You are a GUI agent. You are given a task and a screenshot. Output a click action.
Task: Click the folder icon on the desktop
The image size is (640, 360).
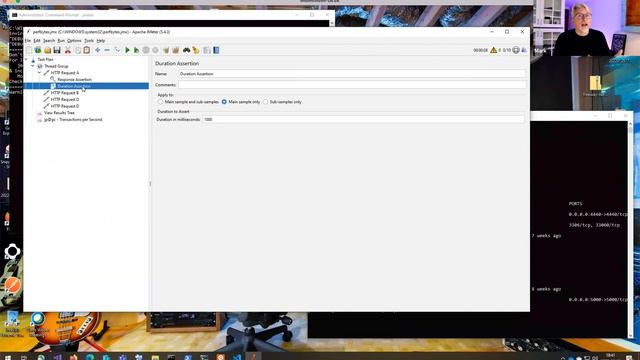click(x=595, y=83)
